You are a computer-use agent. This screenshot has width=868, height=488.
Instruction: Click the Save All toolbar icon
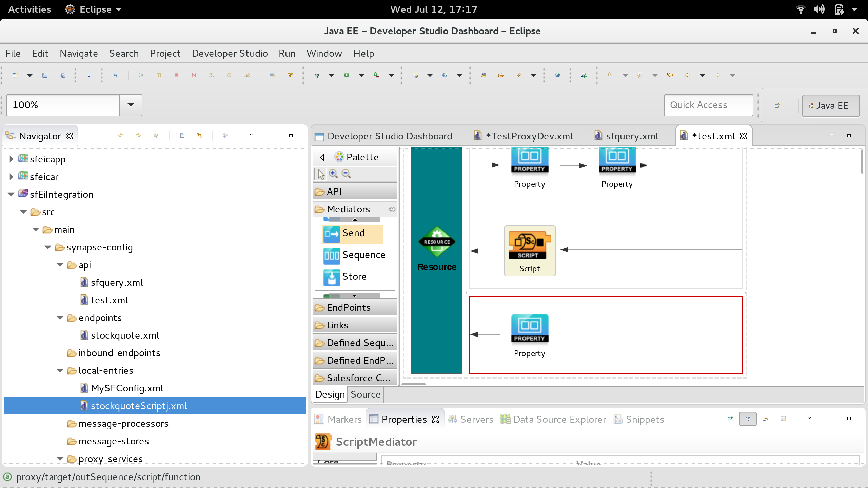coord(62,75)
